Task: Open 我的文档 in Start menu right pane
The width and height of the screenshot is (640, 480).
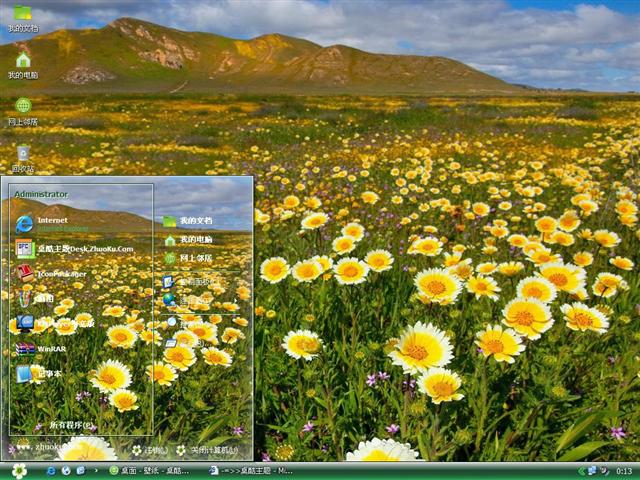Action: click(x=188, y=221)
